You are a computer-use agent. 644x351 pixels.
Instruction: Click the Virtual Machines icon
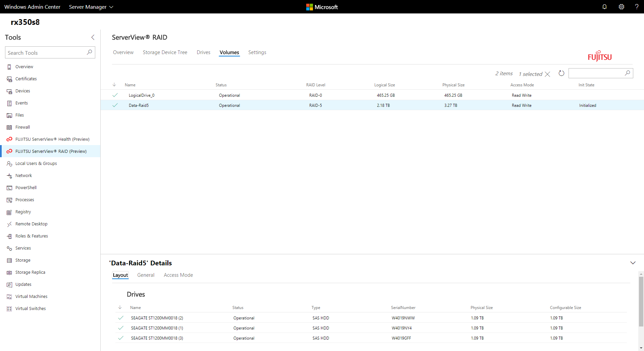click(9, 297)
